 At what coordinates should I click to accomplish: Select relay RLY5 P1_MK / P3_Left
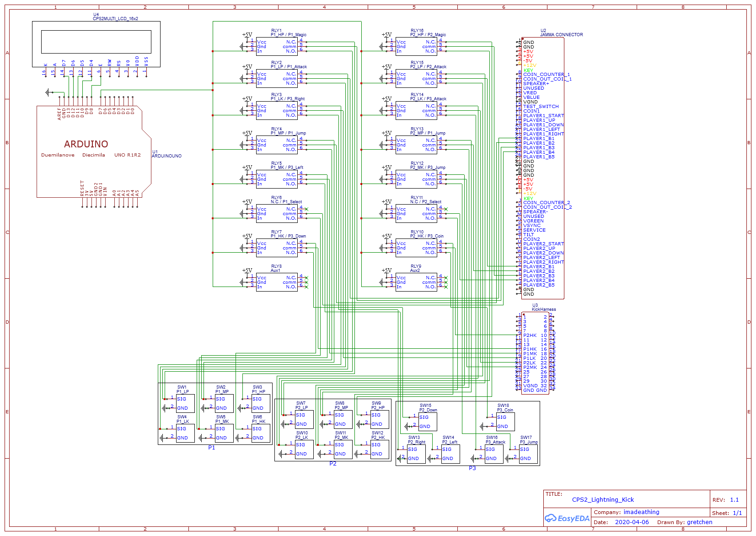pyautogui.click(x=277, y=179)
